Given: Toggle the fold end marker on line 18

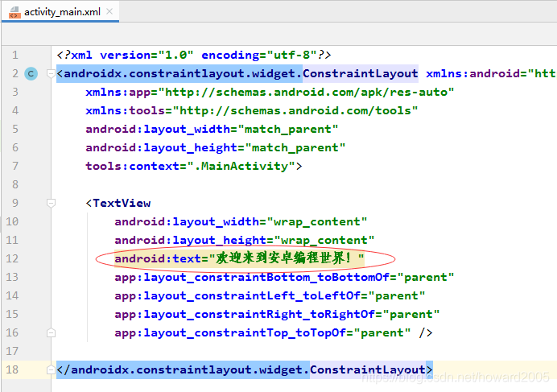Looking at the screenshot, I should (51, 369).
